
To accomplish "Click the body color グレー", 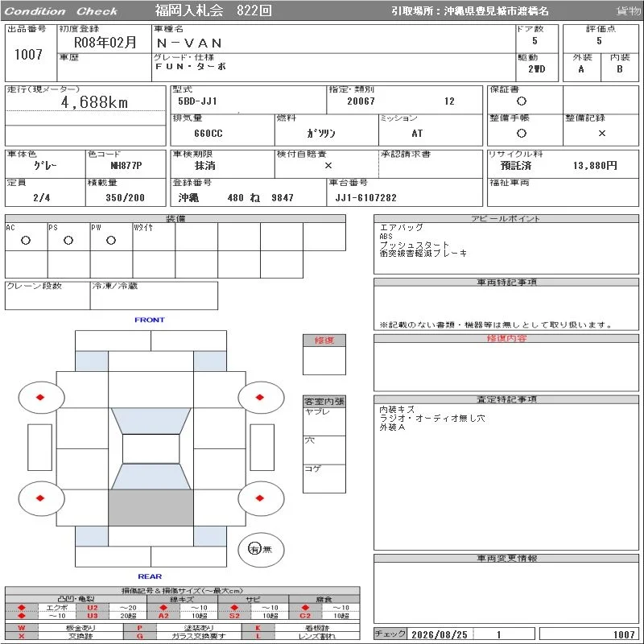I will coord(45,166).
